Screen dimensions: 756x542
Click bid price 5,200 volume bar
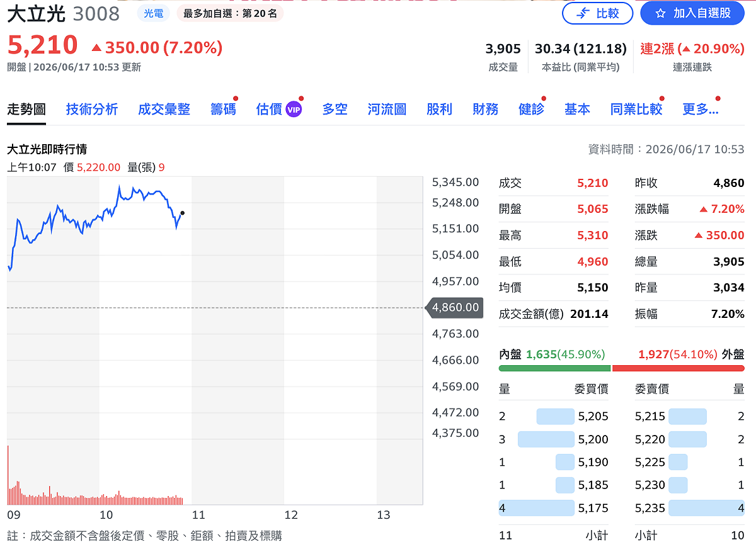pos(546,439)
